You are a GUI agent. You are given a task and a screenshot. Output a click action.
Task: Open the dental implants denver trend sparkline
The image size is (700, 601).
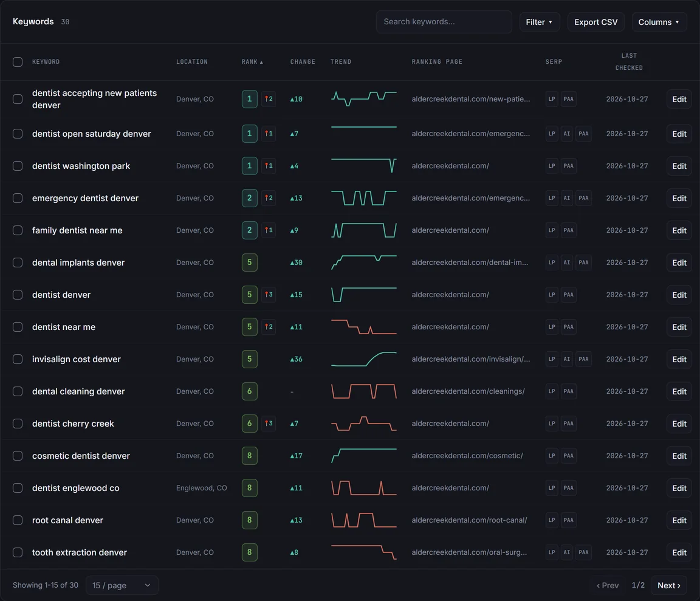(x=364, y=262)
